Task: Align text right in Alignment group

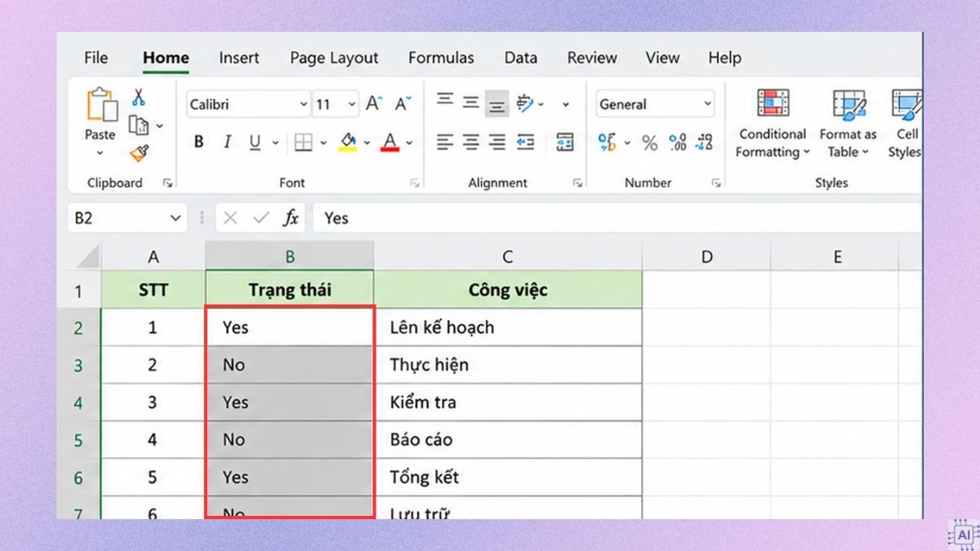Action: pos(497,143)
